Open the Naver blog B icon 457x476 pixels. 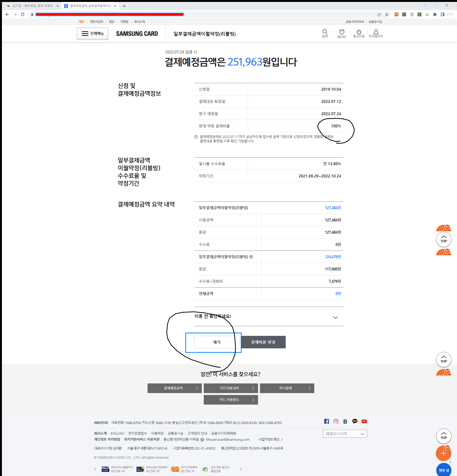345,421
